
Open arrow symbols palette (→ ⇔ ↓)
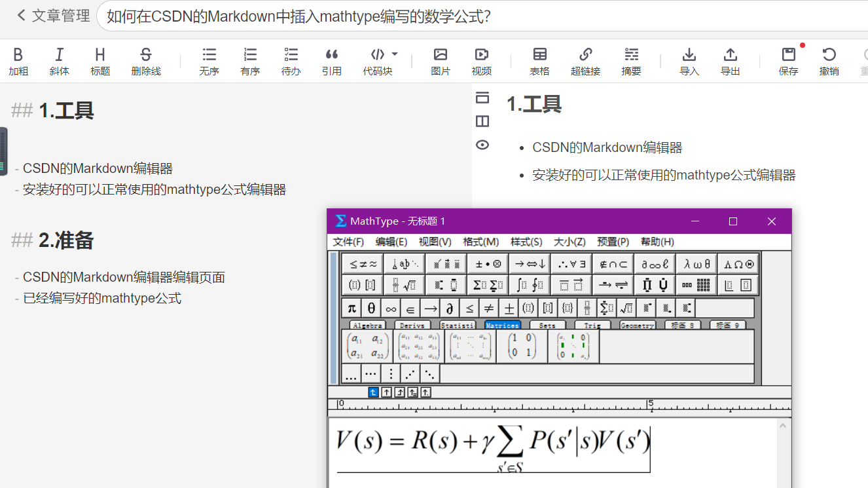point(530,264)
